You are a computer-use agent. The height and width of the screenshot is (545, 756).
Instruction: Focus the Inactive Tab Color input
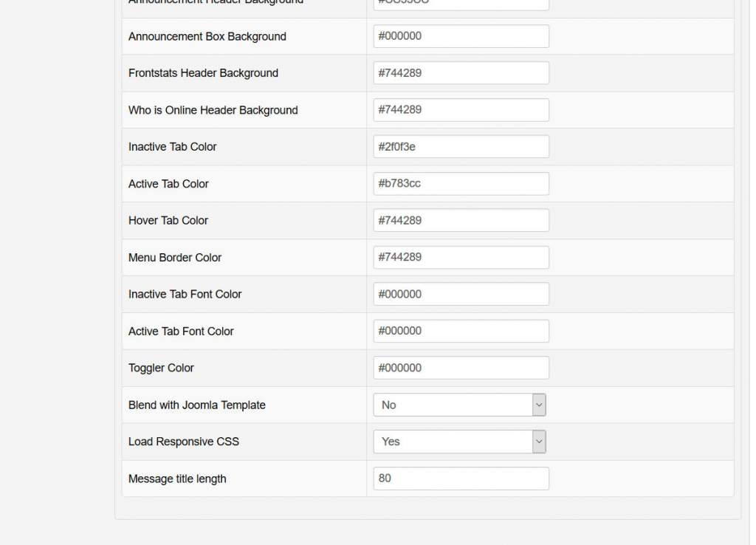coord(461,146)
